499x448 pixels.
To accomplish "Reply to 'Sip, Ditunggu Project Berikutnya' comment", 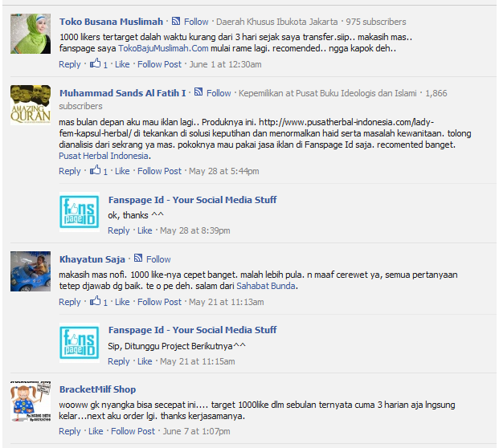I will click(119, 361).
